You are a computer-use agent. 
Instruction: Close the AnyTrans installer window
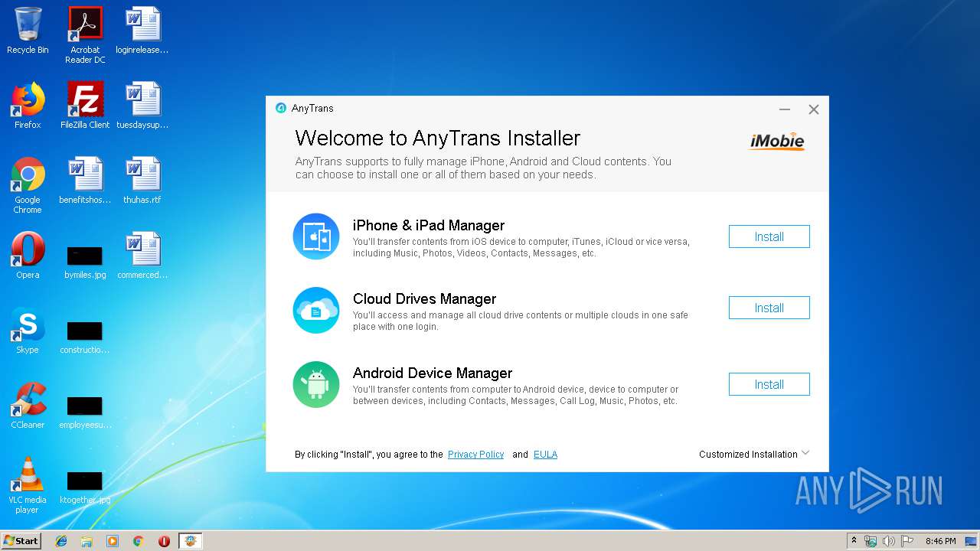click(x=814, y=109)
